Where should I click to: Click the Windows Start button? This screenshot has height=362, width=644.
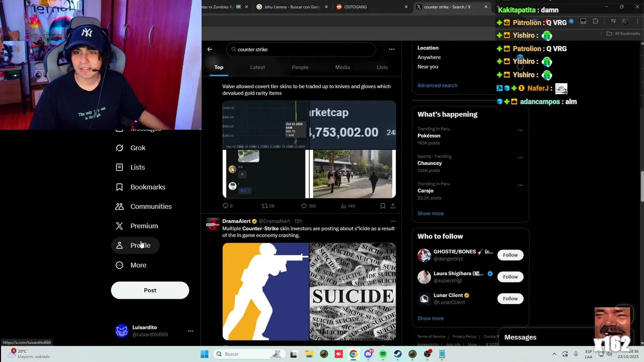tap(204, 354)
